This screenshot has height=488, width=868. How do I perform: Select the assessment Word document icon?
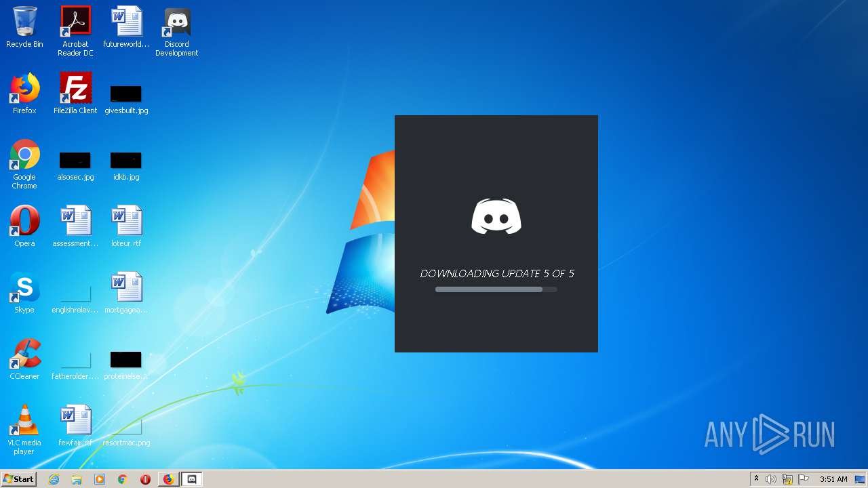click(x=75, y=226)
